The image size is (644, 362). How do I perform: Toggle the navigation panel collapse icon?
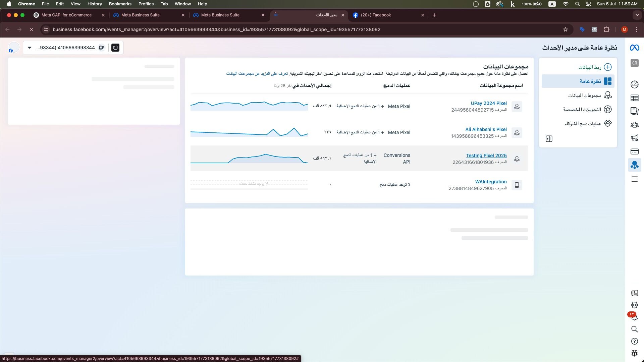(x=549, y=139)
